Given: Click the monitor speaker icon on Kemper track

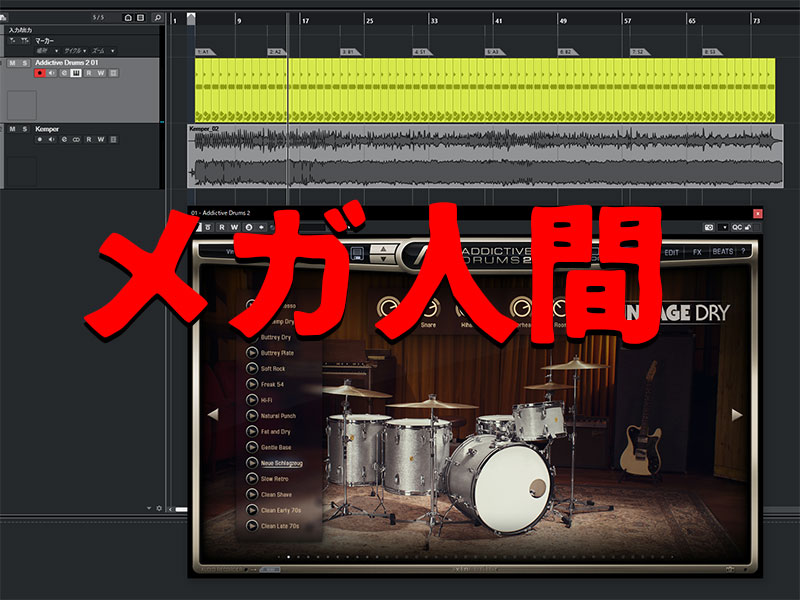Looking at the screenshot, I should (x=52, y=140).
